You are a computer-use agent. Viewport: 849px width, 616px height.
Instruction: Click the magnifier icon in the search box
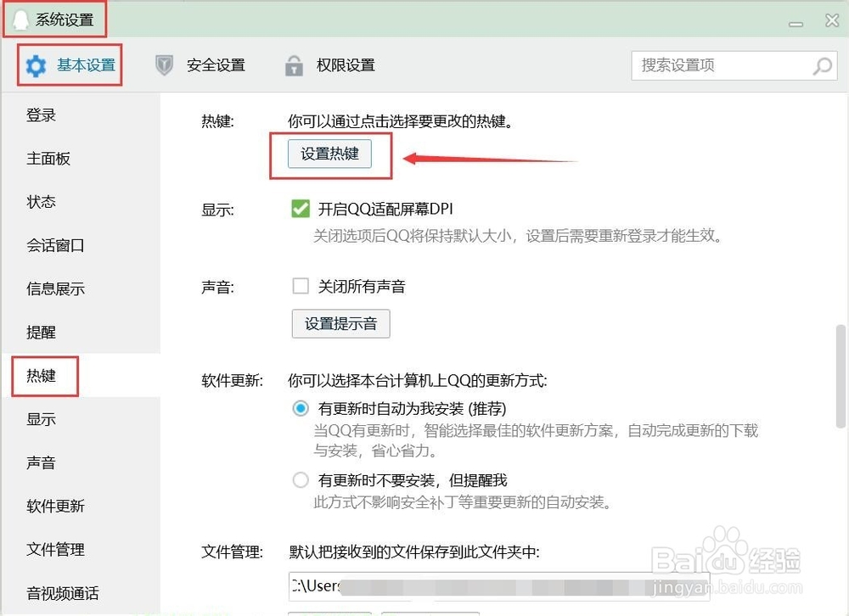(x=821, y=65)
